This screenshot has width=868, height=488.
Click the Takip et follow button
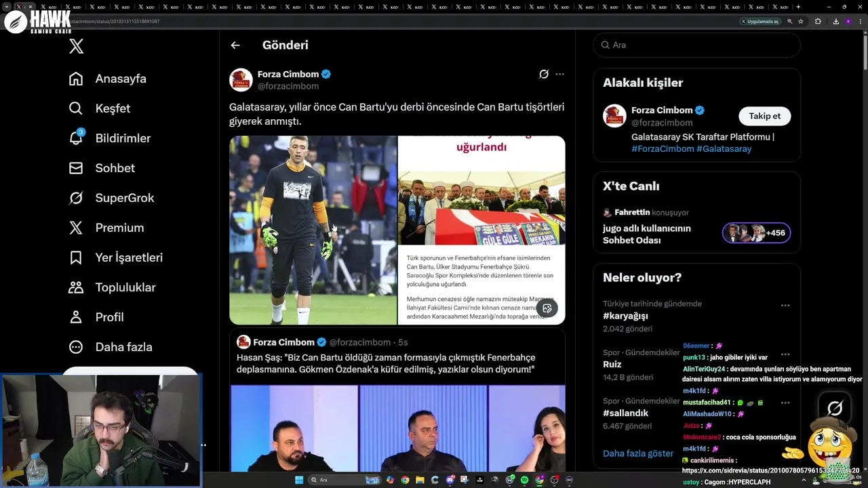(764, 116)
